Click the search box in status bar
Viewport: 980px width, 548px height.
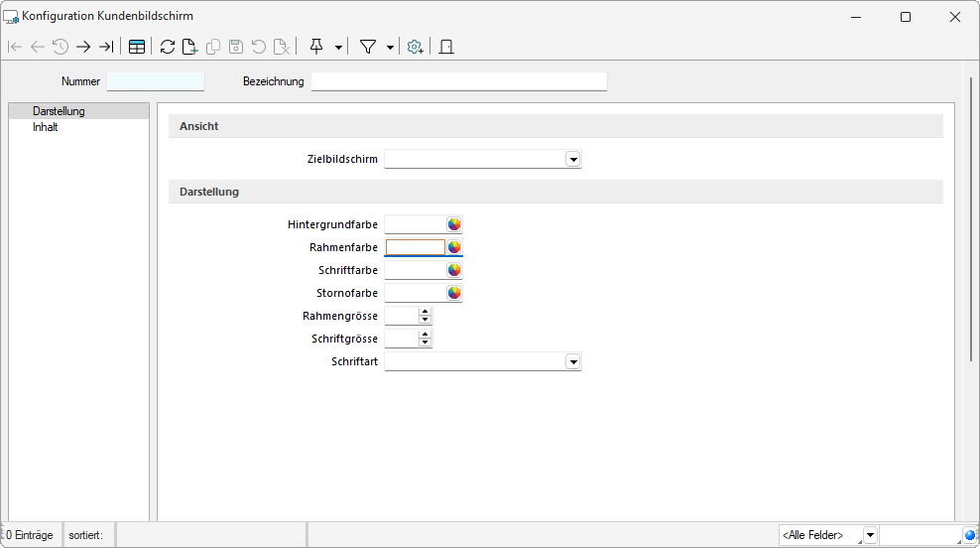click(x=920, y=535)
